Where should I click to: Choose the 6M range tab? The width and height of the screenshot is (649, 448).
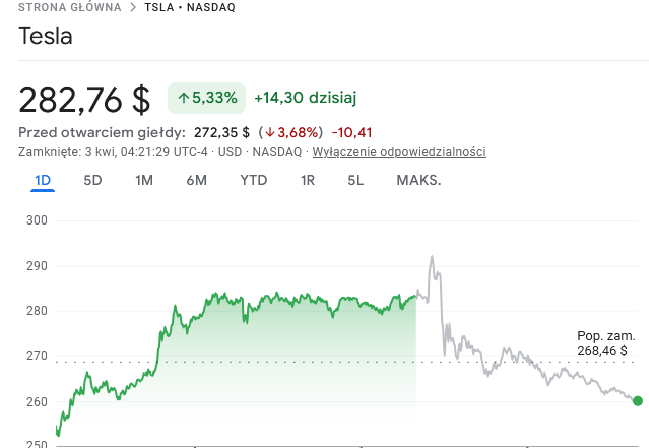(x=196, y=181)
